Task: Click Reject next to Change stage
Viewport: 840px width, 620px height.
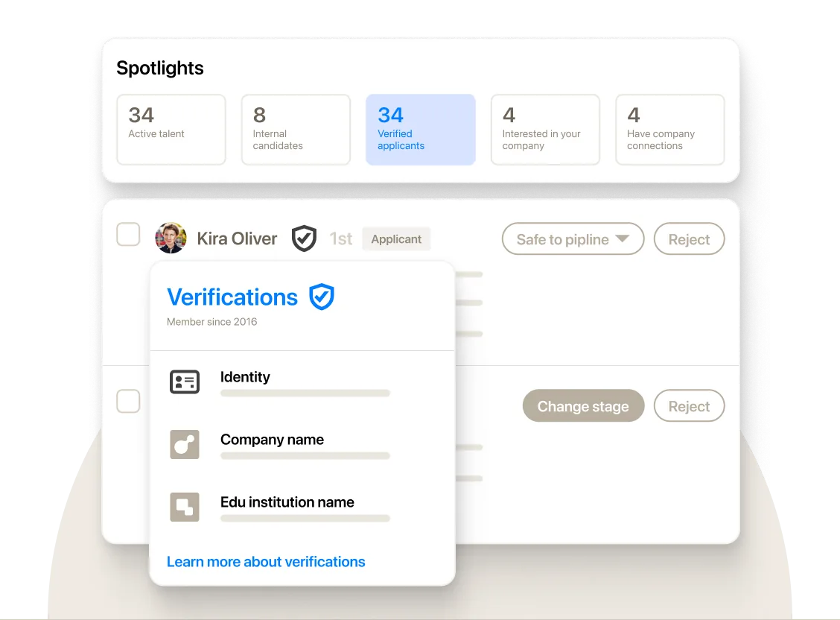Action: click(689, 406)
